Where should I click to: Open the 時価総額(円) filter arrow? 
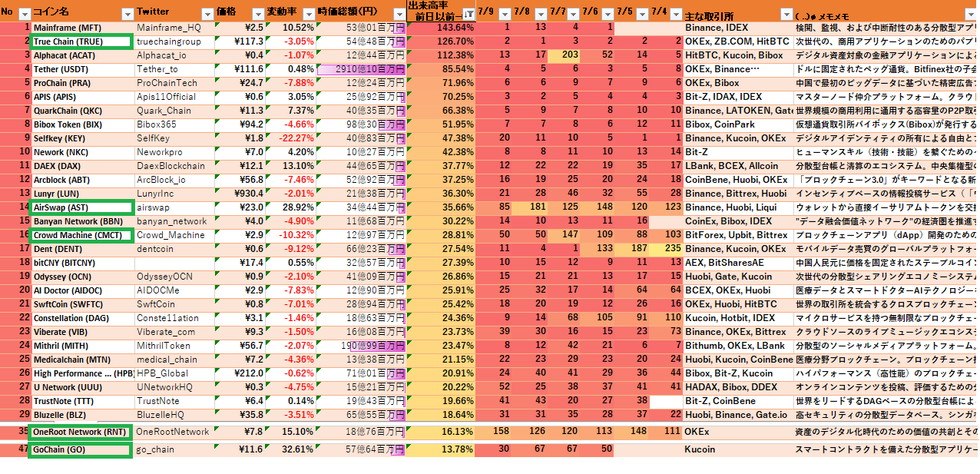click(397, 14)
